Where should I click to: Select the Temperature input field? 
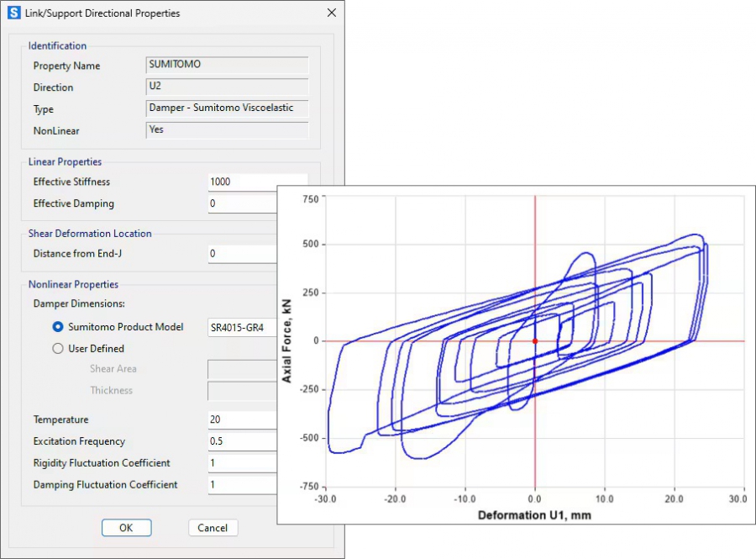(243, 419)
